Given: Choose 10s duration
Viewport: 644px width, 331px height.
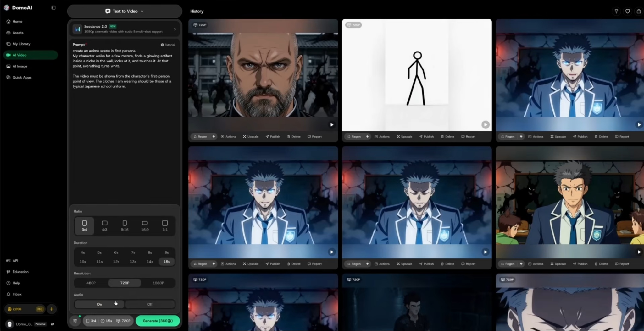Looking at the screenshot, I should pyautogui.click(x=83, y=262).
